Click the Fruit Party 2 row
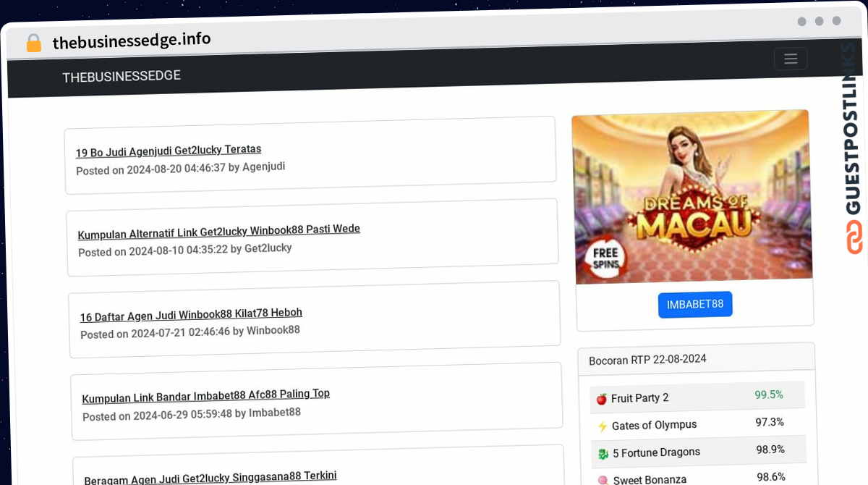Screen dimensions: 868x485 tap(697, 396)
